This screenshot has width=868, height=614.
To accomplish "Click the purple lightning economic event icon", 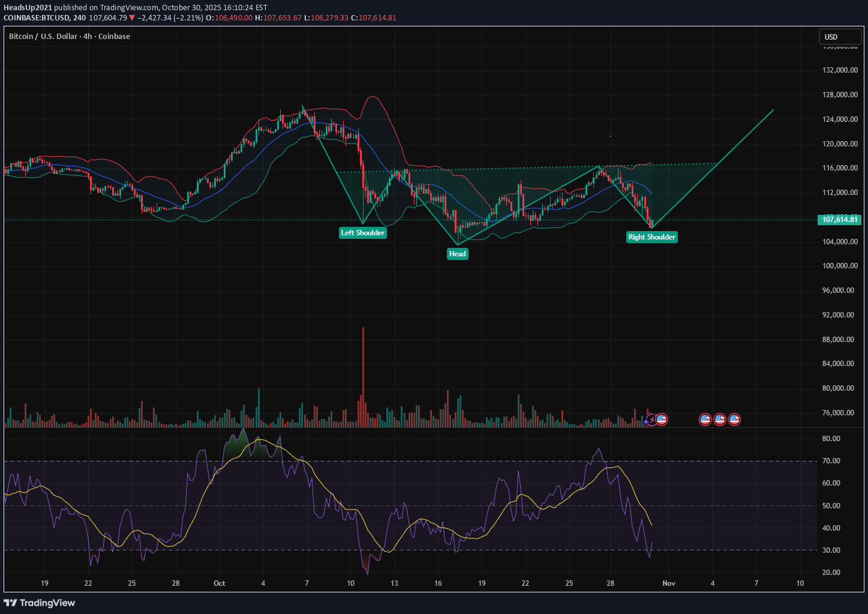I will tap(652, 420).
